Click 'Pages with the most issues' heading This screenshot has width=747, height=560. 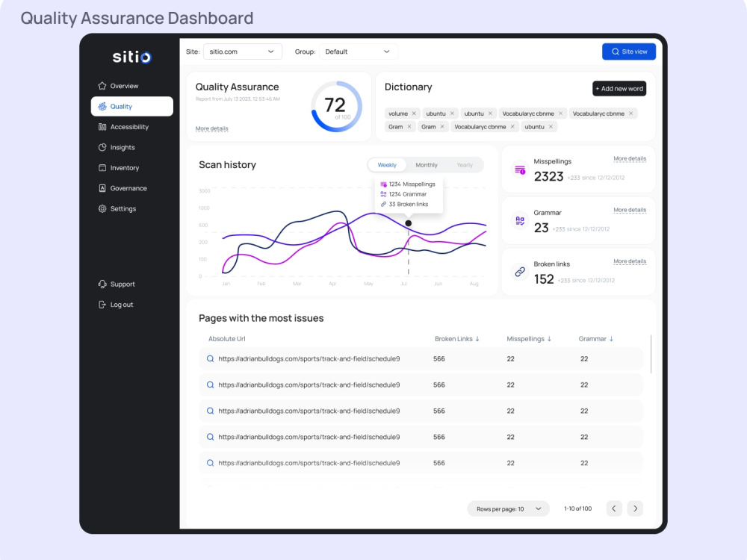[x=261, y=318]
